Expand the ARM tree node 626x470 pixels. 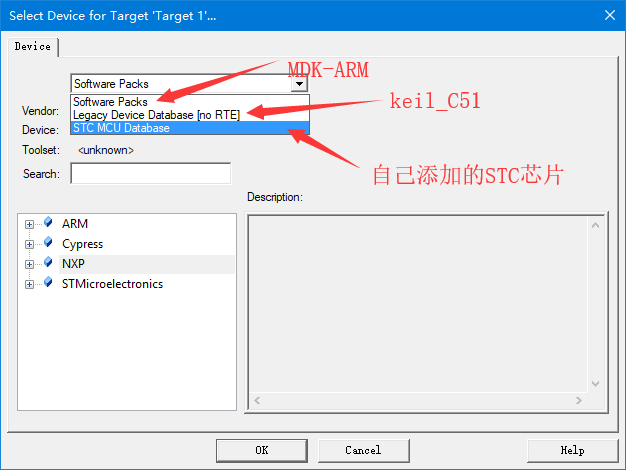point(29,224)
